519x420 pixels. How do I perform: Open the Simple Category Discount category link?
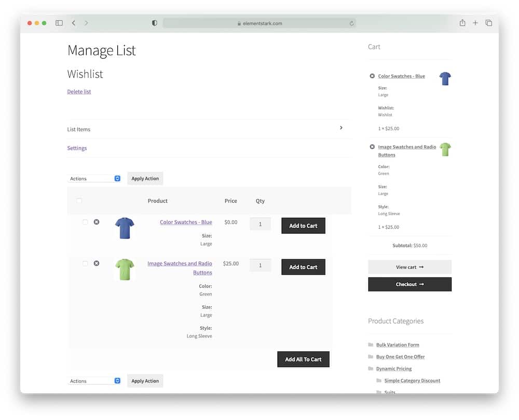click(x=412, y=381)
